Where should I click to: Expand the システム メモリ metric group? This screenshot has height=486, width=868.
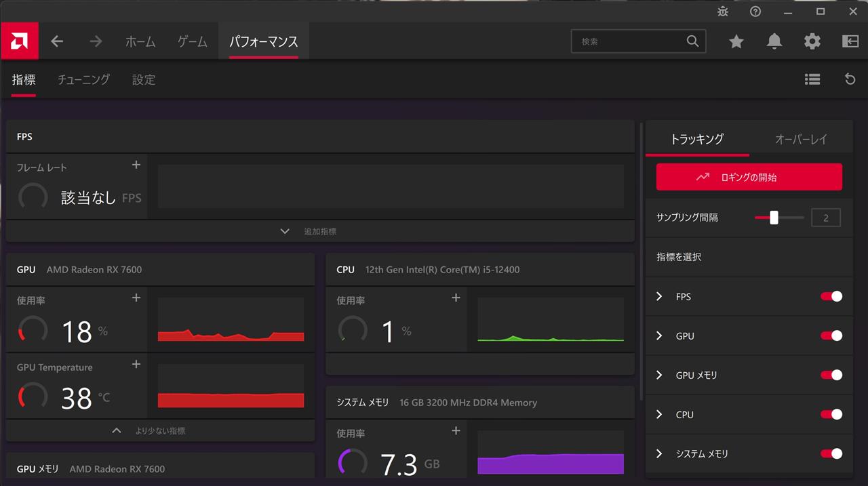[659, 453]
